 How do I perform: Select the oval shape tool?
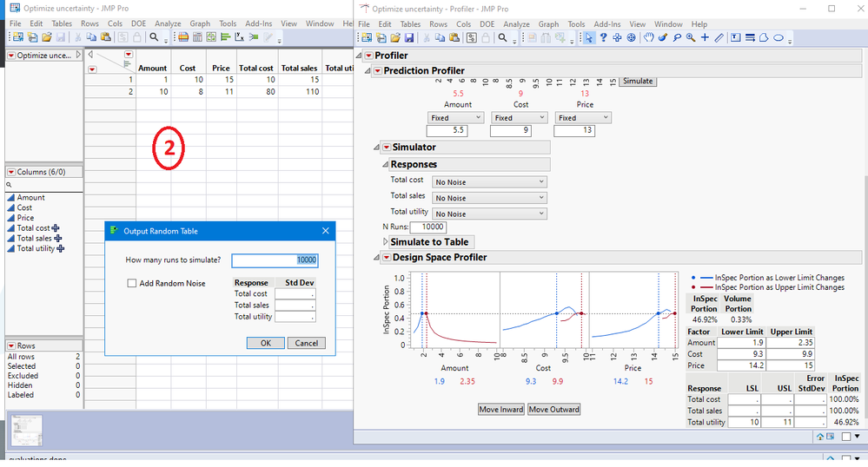779,37
